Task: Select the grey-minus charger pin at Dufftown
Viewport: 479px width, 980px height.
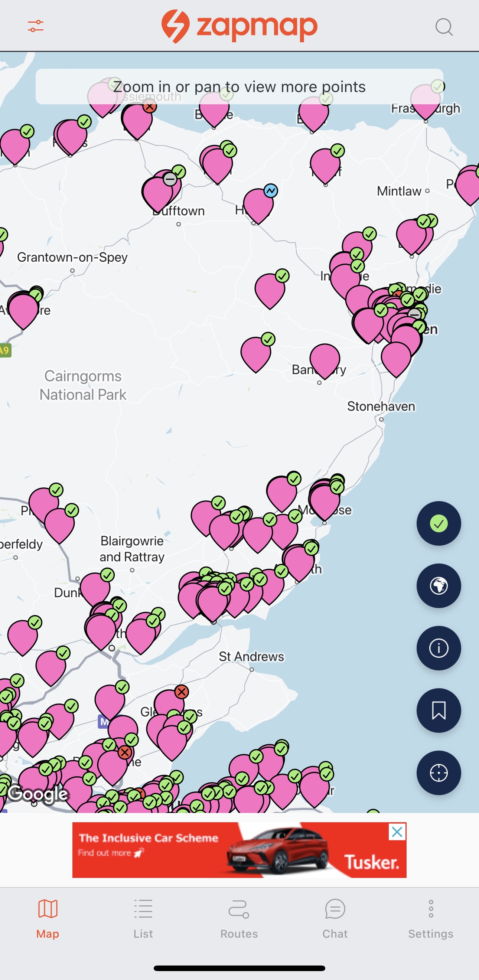Action: 157,194
